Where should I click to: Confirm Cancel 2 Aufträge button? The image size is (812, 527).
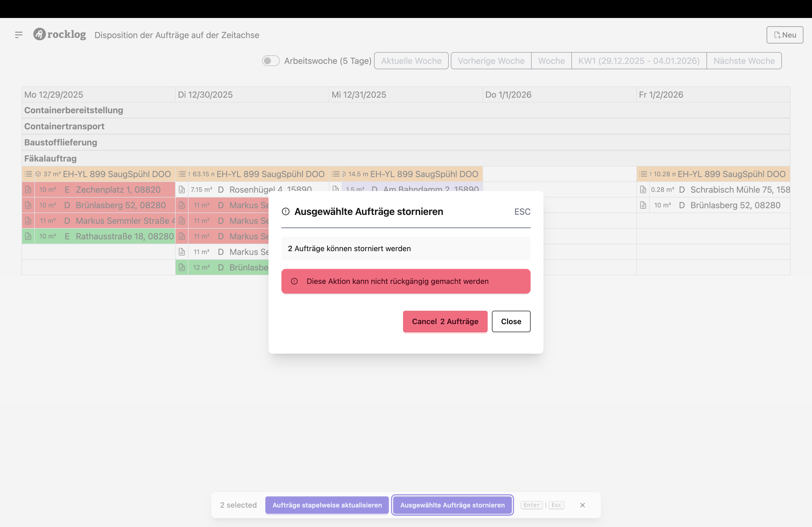[445, 321]
